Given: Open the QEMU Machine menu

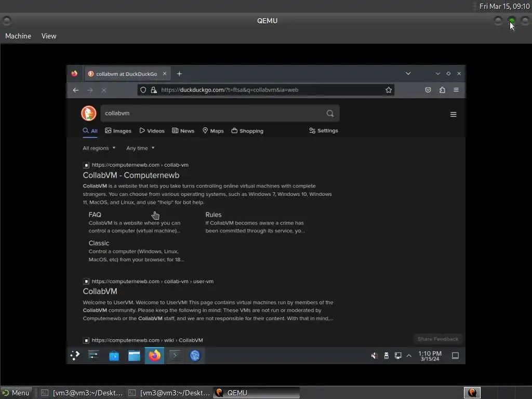Looking at the screenshot, I should point(18,36).
